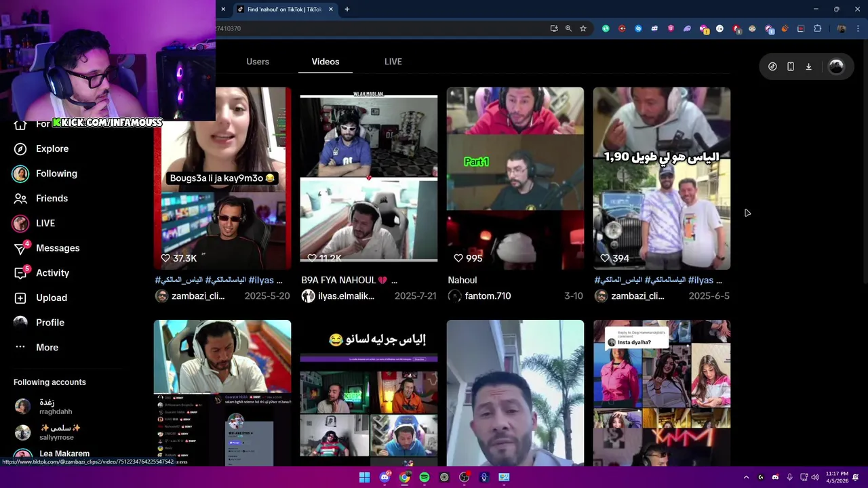Select the 'Find nahoul on TikTok' browser tab
This screenshot has width=868, height=488.
click(283, 9)
